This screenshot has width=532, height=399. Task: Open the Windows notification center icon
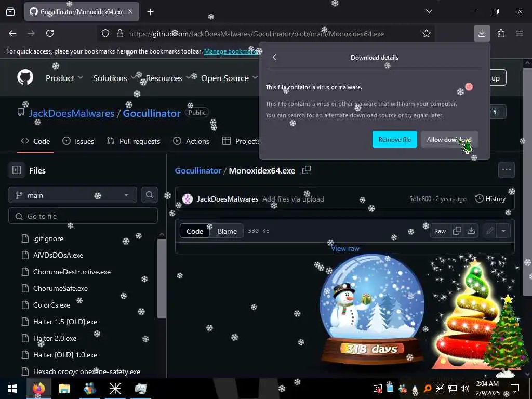515,389
